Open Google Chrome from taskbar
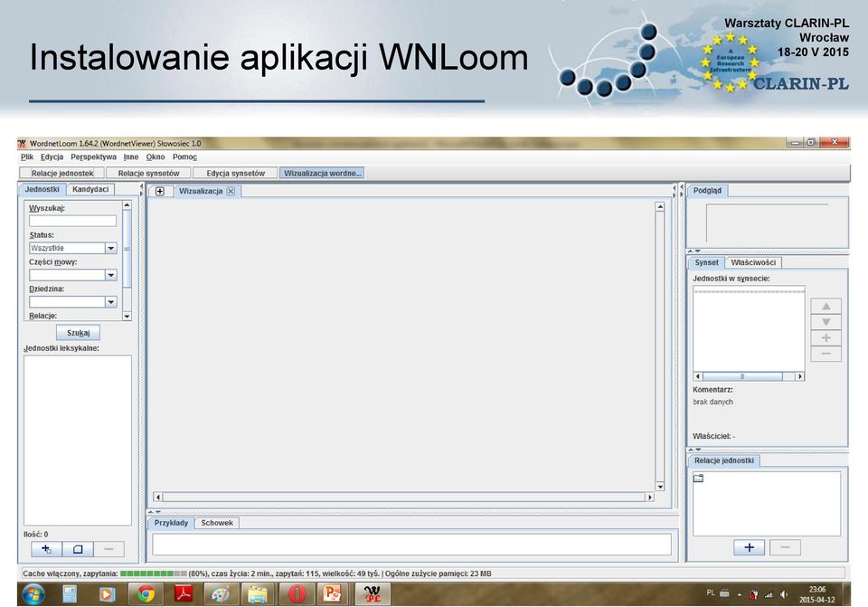Viewport: 868px width, 607px height. click(x=146, y=594)
